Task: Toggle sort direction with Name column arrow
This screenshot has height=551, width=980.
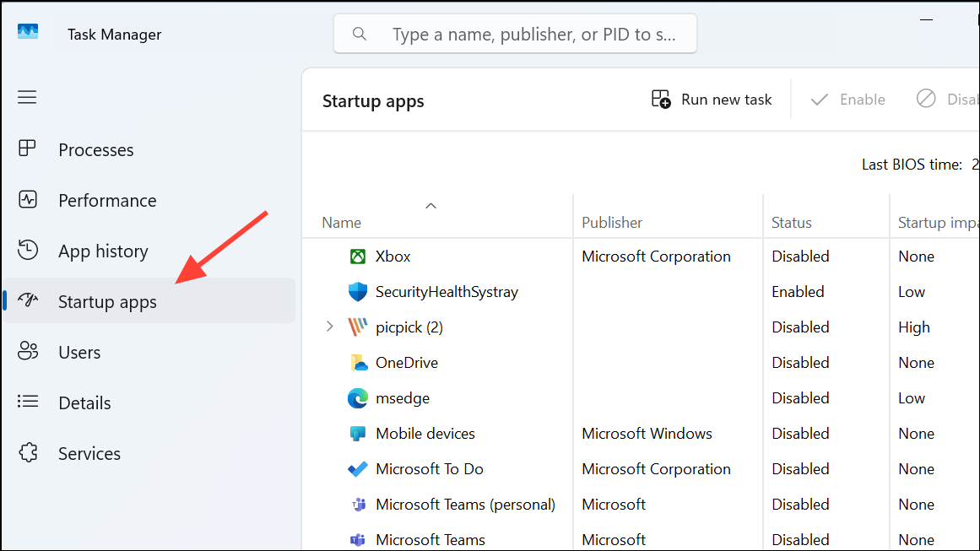Action: coord(430,206)
